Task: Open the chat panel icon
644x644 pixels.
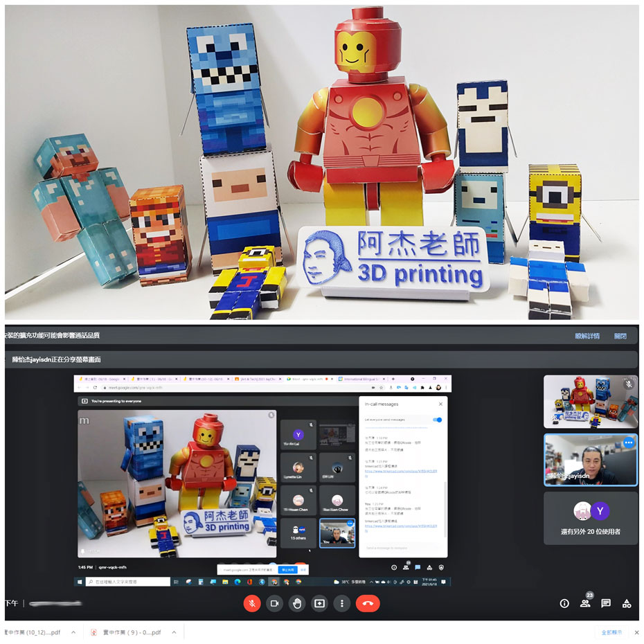Action: 606,603
